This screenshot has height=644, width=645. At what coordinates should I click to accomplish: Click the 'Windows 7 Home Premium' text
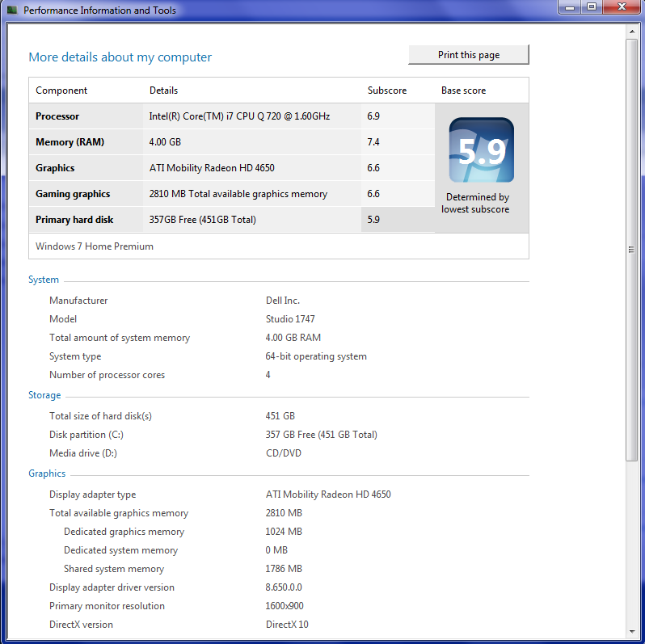[x=95, y=246]
